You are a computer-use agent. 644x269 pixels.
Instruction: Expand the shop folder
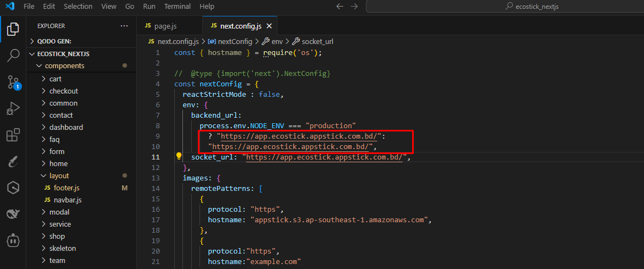(x=81, y=237)
